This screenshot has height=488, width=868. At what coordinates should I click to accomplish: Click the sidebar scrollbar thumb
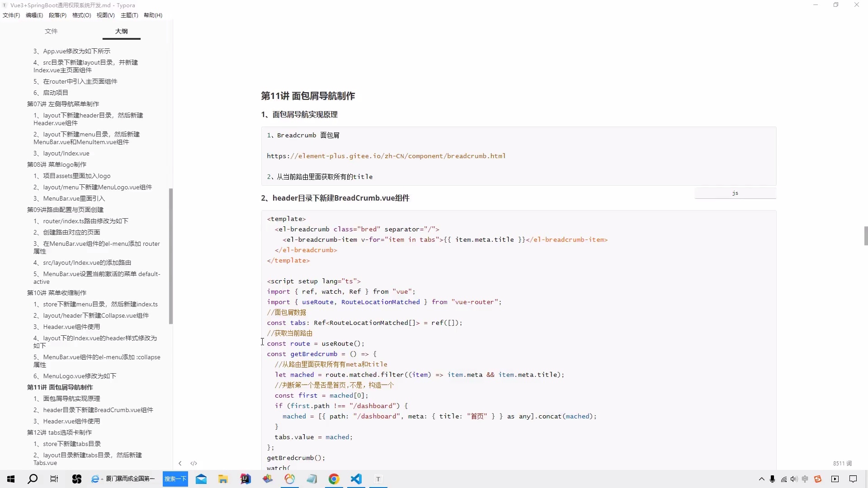[x=170, y=256]
